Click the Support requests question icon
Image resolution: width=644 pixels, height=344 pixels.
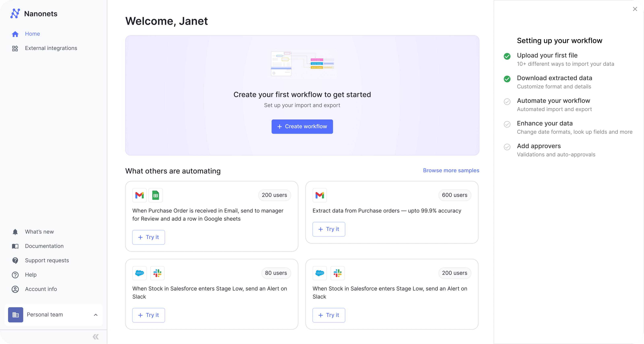[15, 260]
